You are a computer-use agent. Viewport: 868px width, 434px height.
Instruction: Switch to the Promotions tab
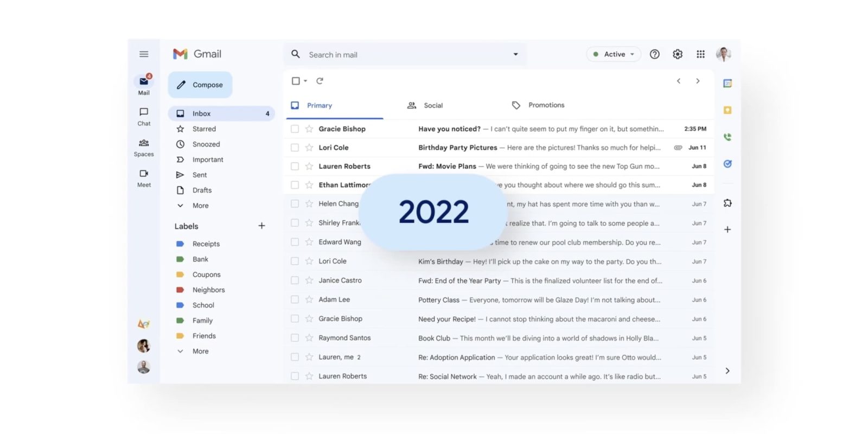pos(546,105)
